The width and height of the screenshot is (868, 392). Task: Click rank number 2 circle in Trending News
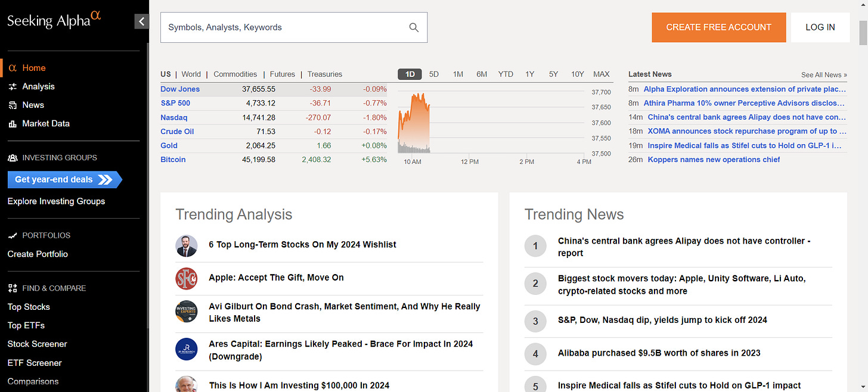point(535,284)
